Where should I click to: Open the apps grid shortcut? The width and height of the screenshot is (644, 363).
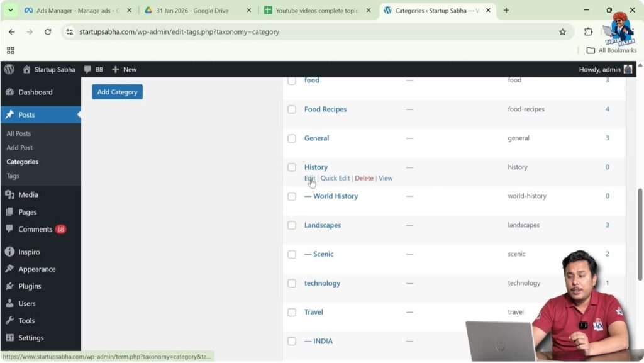(11, 50)
